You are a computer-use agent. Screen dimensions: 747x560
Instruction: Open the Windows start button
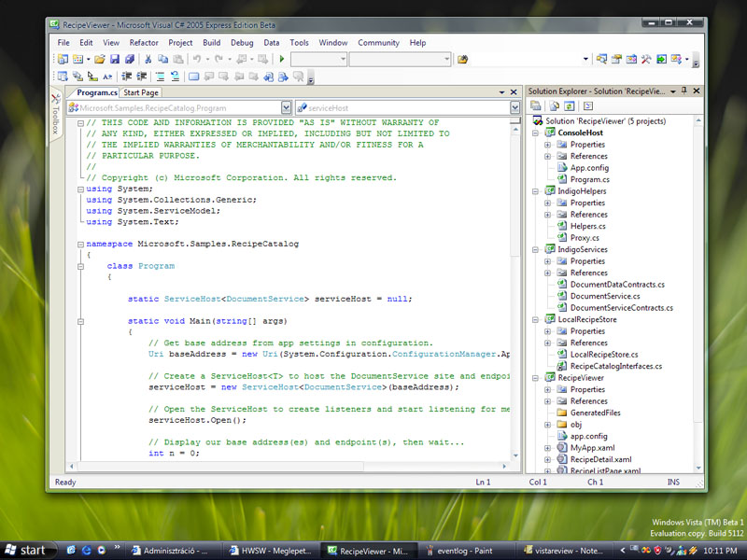[27, 551]
